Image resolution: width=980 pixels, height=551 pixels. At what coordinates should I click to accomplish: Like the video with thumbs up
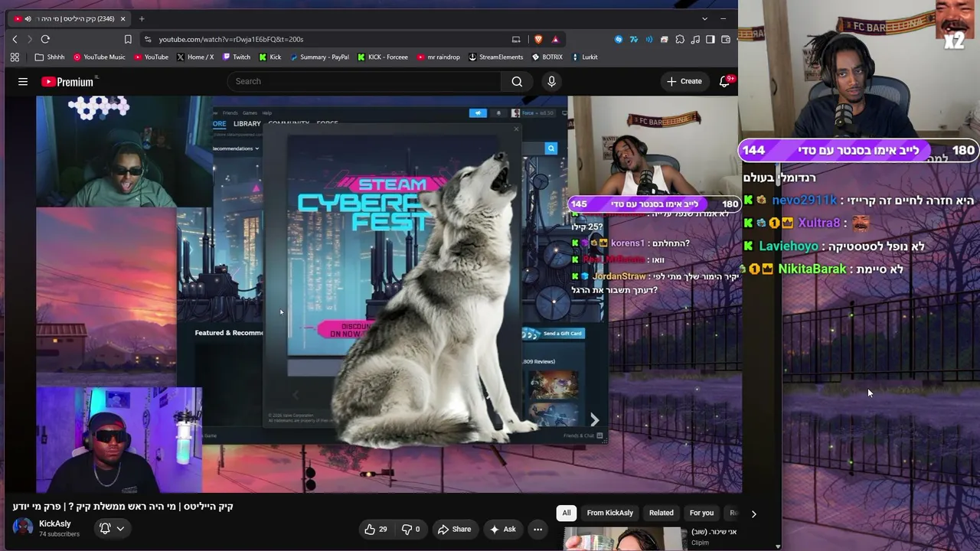pos(376,529)
